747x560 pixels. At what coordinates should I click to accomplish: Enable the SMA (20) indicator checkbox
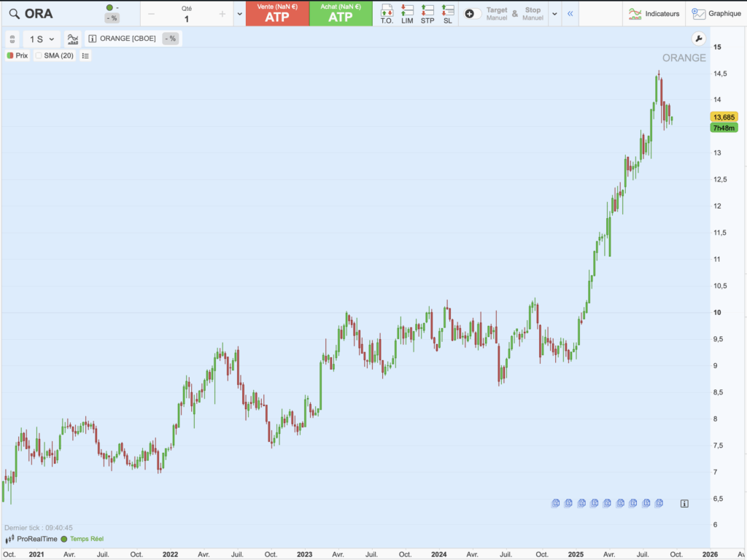coord(38,55)
